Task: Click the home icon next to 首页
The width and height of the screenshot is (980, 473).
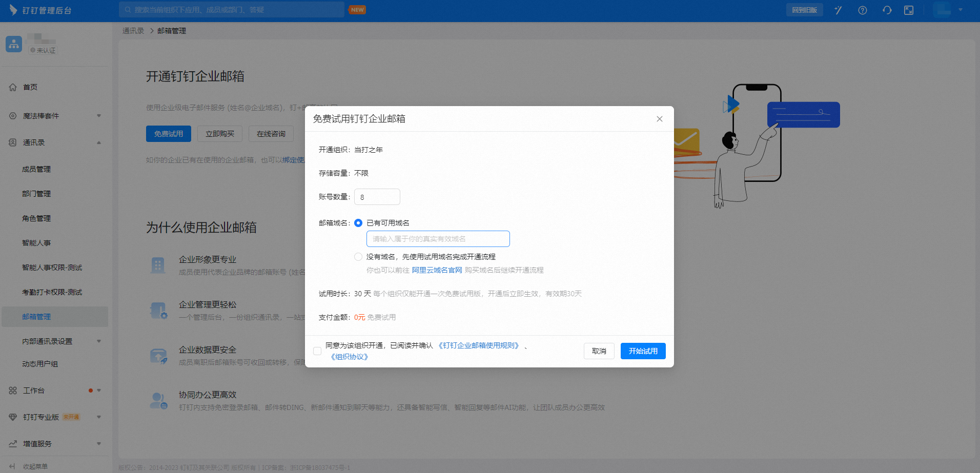Action: (x=13, y=87)
